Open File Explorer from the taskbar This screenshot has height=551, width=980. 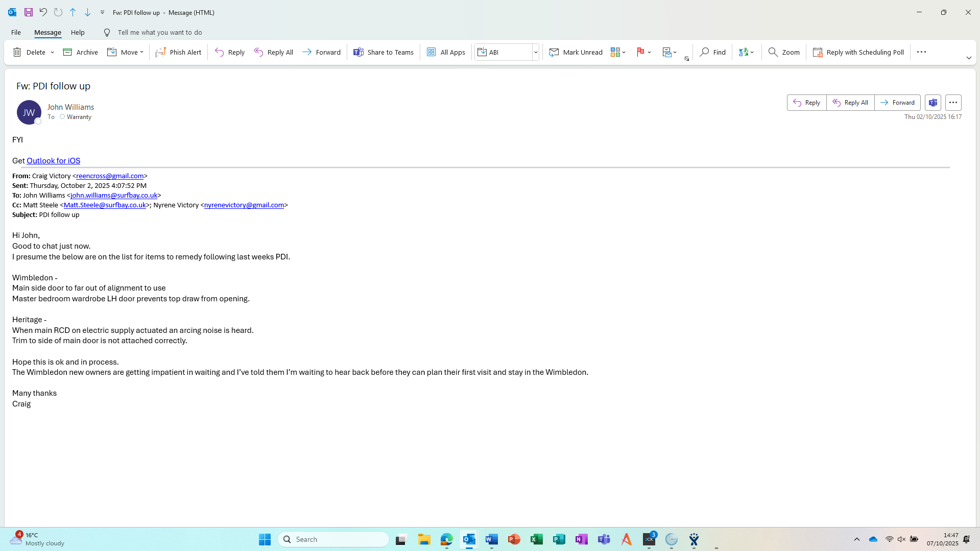(424, 539)
